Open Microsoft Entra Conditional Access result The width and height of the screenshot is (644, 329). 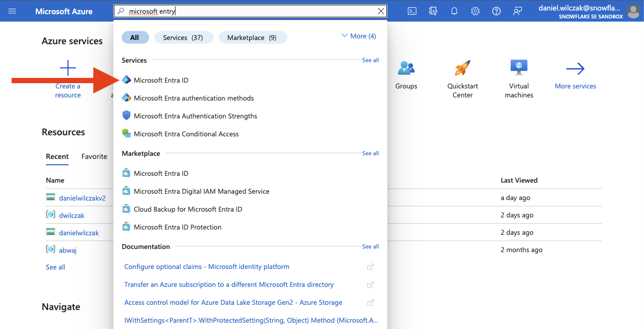[186, 134]
